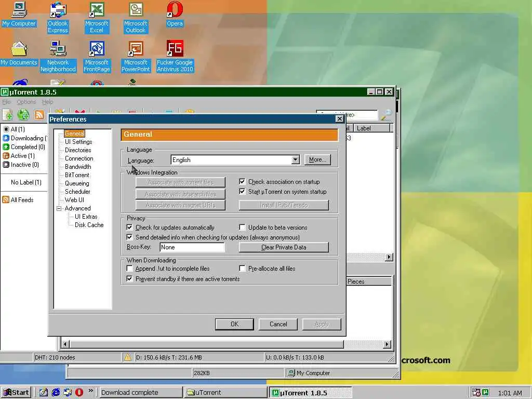Confirm preferences with the OK button

point(234,324)
